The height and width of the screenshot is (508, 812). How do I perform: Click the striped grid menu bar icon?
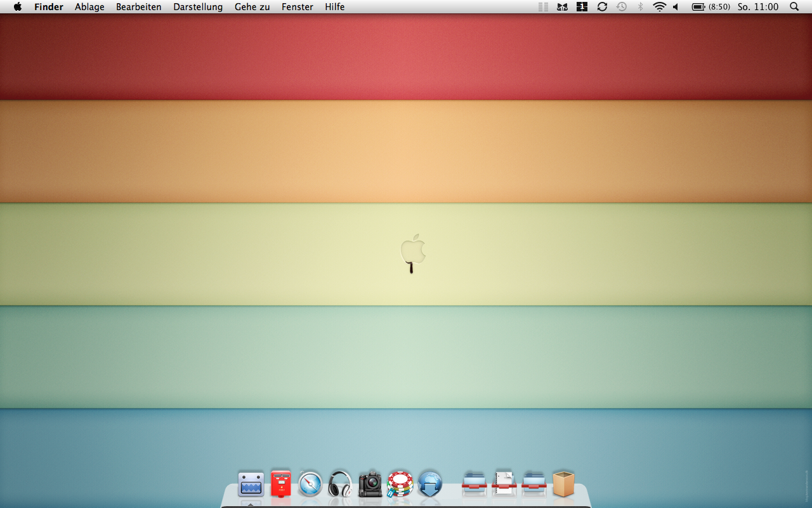(543, 7)
